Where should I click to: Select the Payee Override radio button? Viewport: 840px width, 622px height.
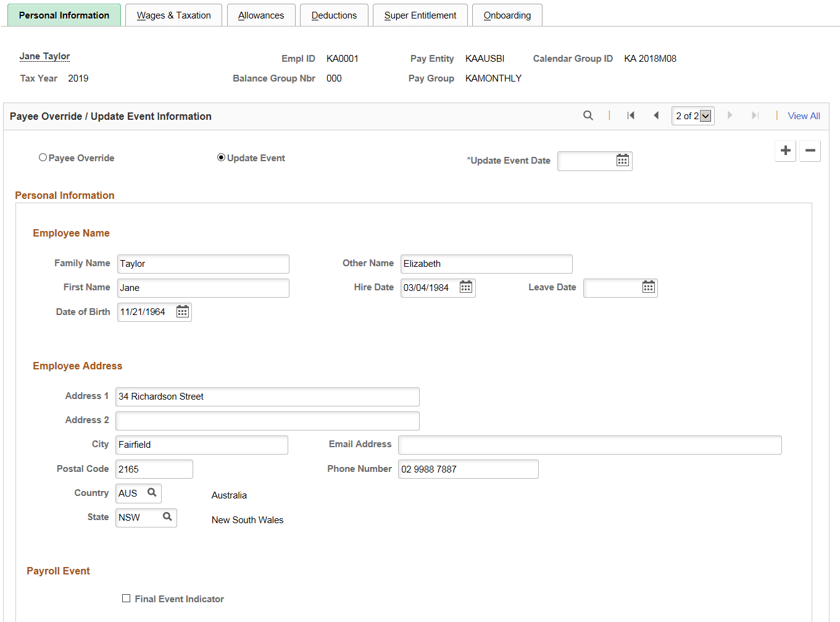coord(43,157)
